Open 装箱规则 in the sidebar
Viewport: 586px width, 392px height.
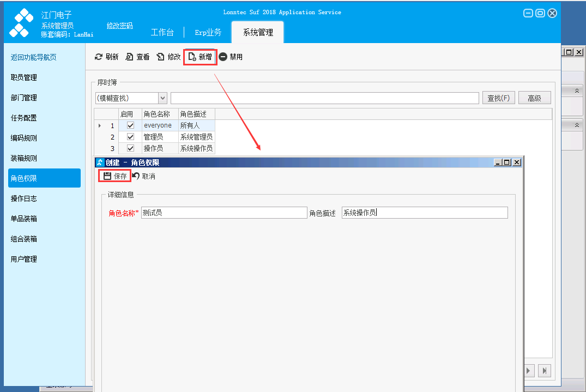tap(24, 158)
